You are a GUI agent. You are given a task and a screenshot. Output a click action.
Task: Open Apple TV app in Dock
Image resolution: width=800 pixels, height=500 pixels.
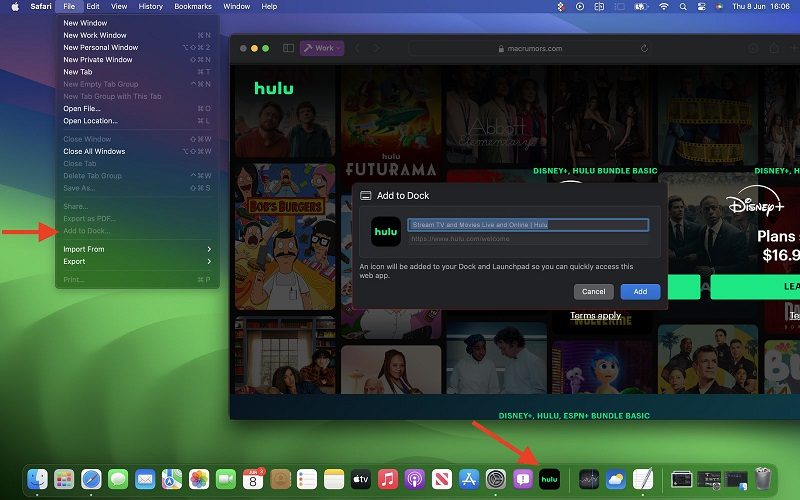pos(361,480)
